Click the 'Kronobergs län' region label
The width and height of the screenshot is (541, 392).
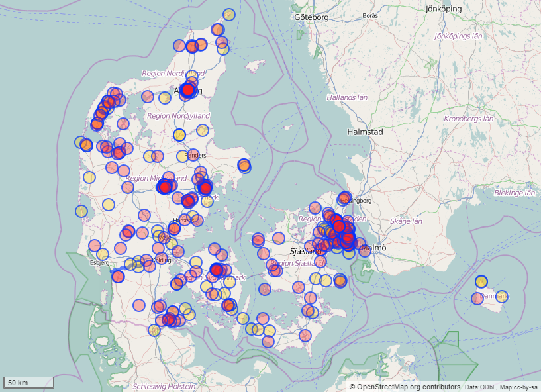pos(469,119)
